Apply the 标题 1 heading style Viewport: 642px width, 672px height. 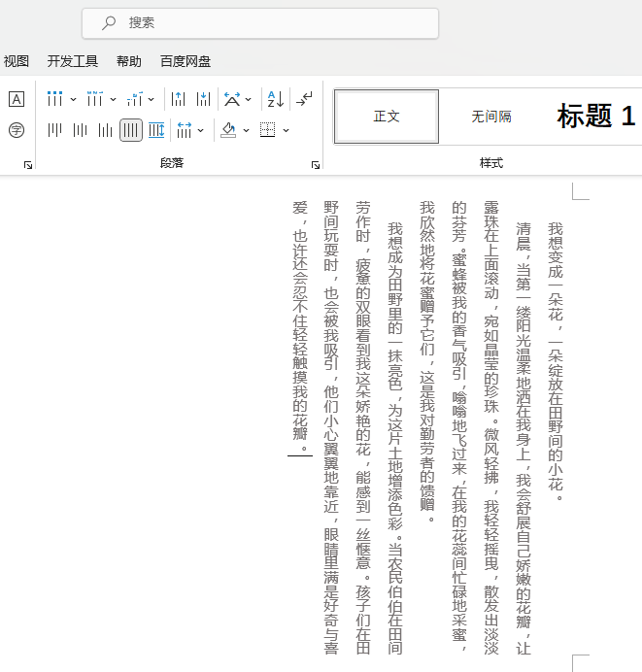[x=596, y=117]
